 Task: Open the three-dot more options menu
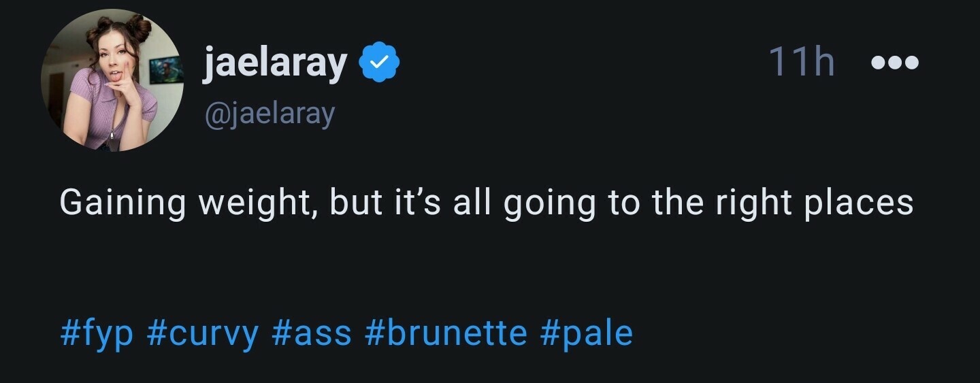[895, 63]
